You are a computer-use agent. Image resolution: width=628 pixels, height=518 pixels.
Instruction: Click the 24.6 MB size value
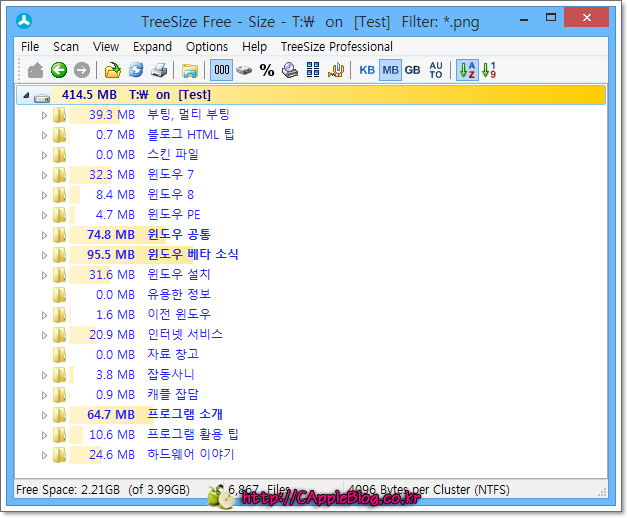(112, 455)
